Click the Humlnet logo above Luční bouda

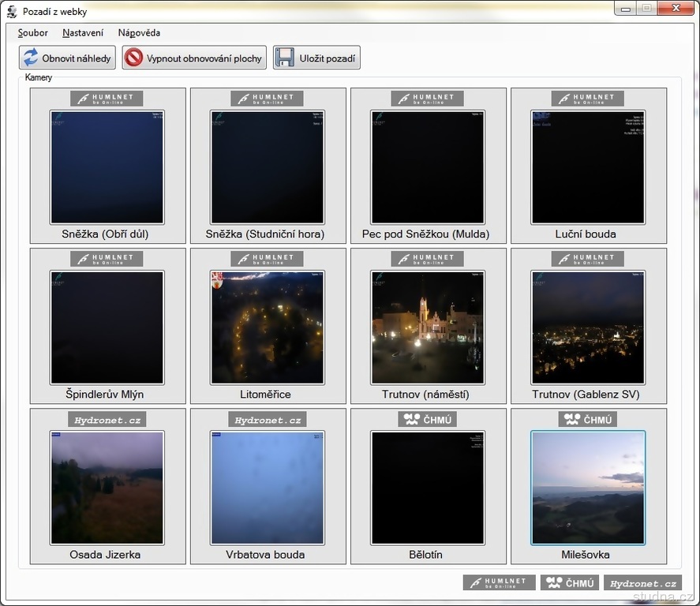click(588, 99)
